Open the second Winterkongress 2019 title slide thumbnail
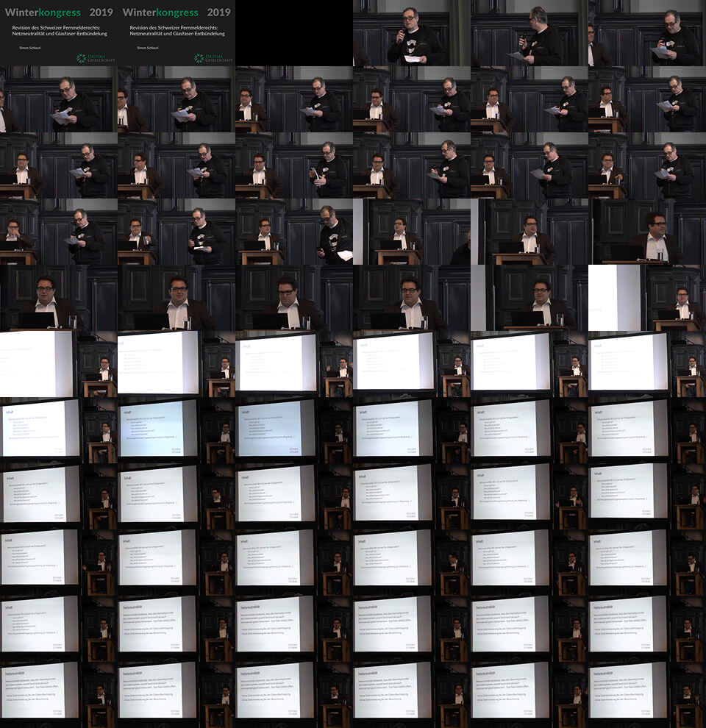Viewport: 706px width, 728px height. 176,33
